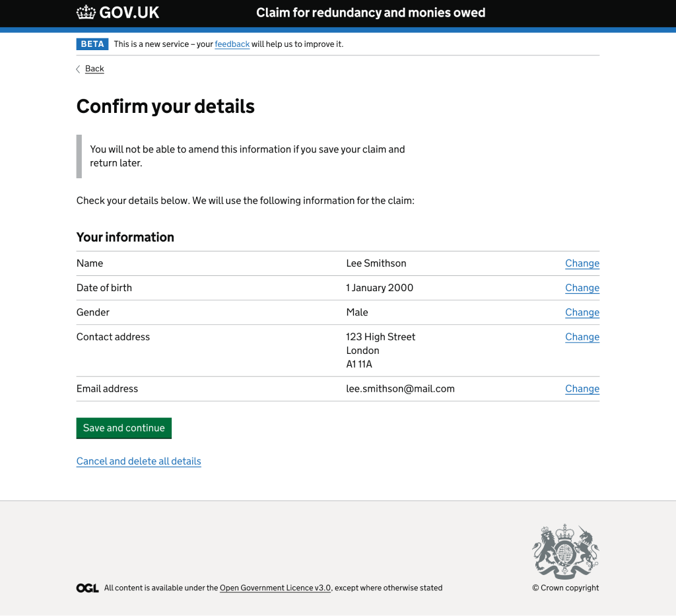Open the 'Claim for redundancy and monies owed' header title
Image resolution: width=676 pixels, height=616 pixels.
coord(370,13)
